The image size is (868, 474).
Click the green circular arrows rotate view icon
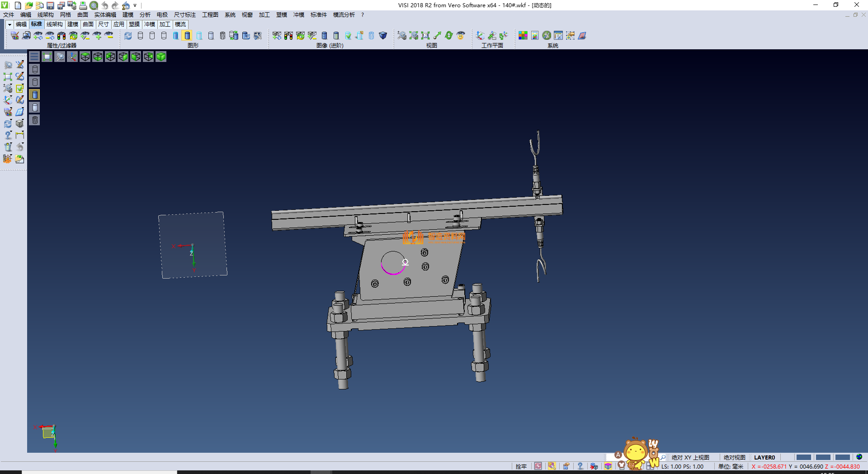click(449, 36)
